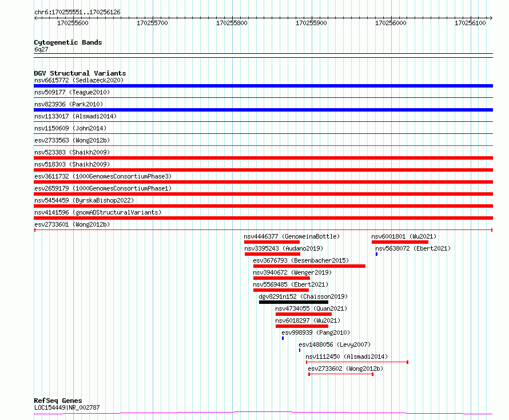Select the nsv6001801 red bar
509x420 pixels.
pyautogui.click(x=400, y=242)
